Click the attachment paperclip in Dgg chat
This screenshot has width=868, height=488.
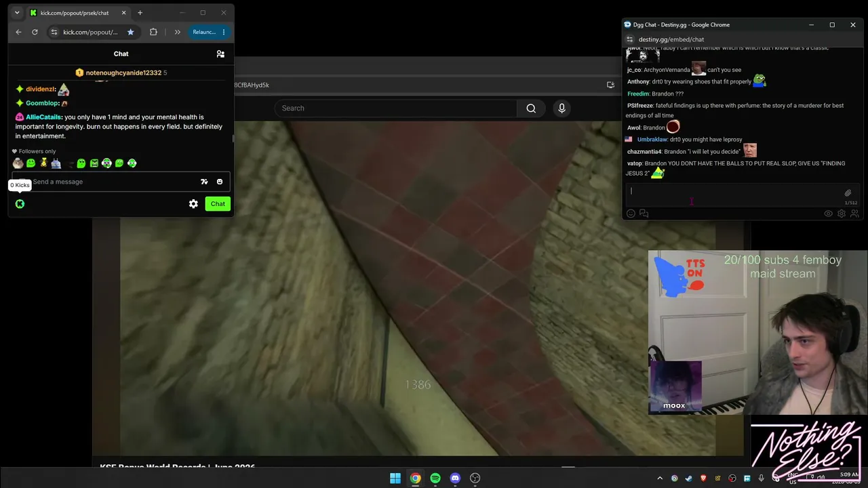click(848, 192)
